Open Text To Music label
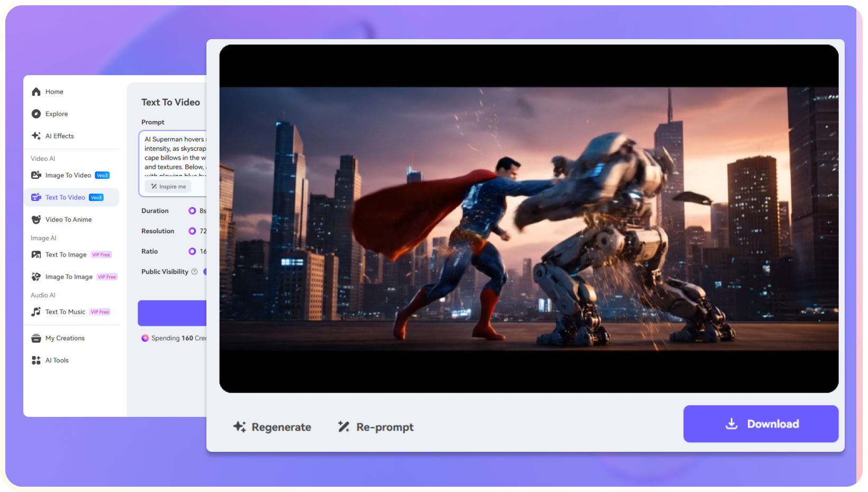Screen dimensions: 868x492 click(x=65, y=312)
